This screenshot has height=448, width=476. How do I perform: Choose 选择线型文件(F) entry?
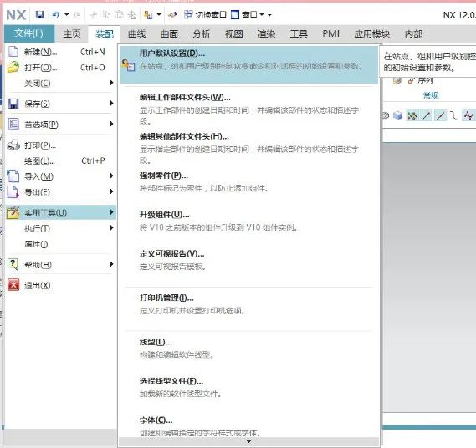coord(248,393)
